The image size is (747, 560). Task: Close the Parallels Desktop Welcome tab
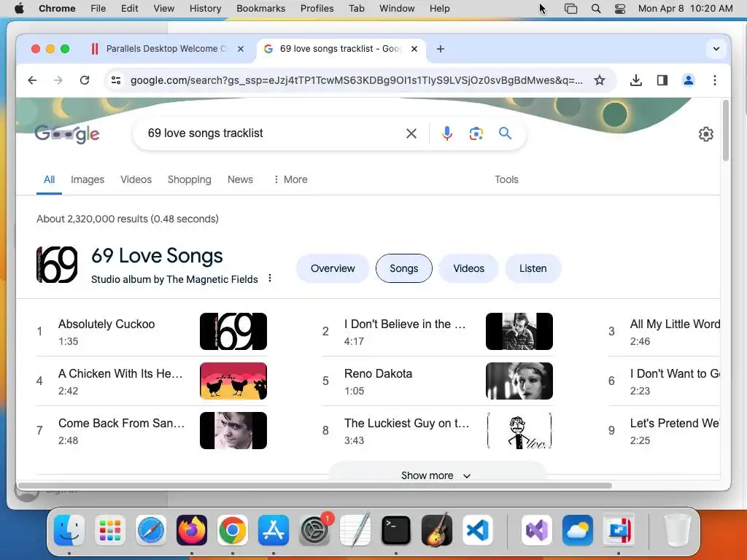pos(241,49)
